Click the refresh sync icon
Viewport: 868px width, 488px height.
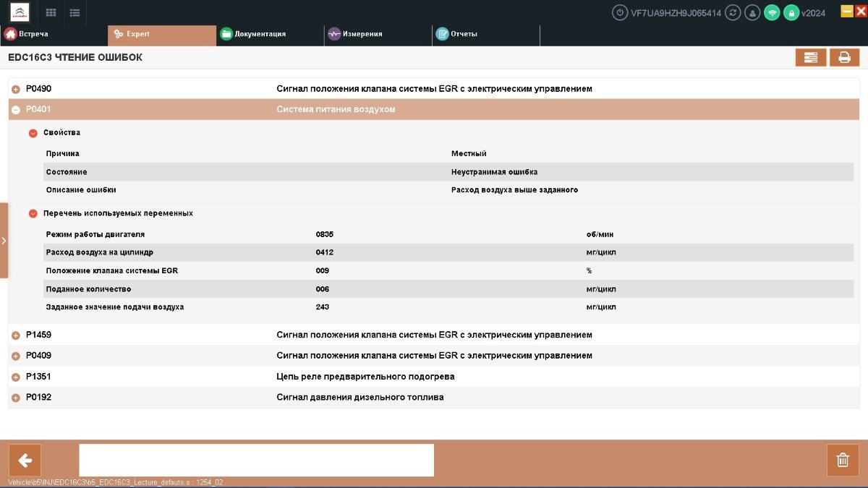click(733, 12)
